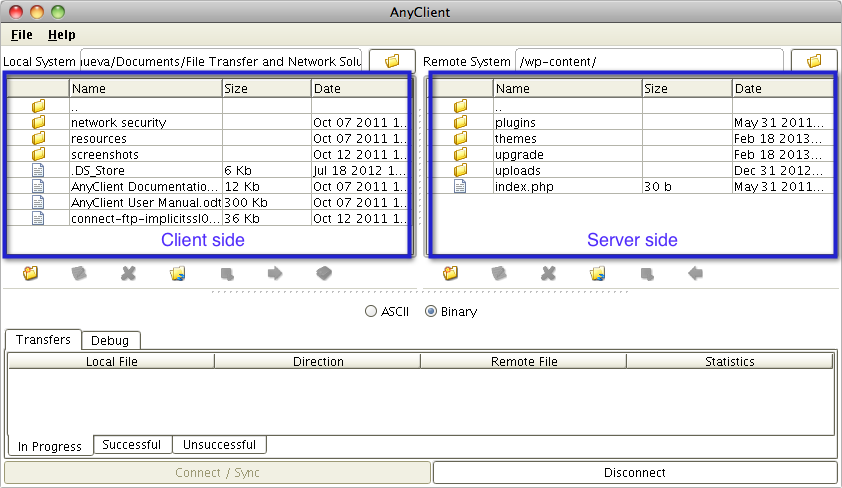This screenshot has height=488, width=842.
Task: Select the remote themes folder
Action: [x=632, y=138]
